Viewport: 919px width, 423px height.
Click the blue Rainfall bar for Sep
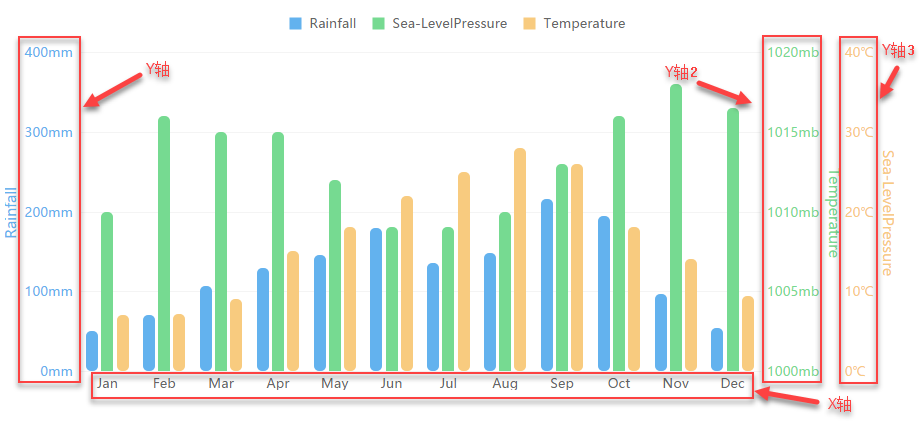point(547,285)
